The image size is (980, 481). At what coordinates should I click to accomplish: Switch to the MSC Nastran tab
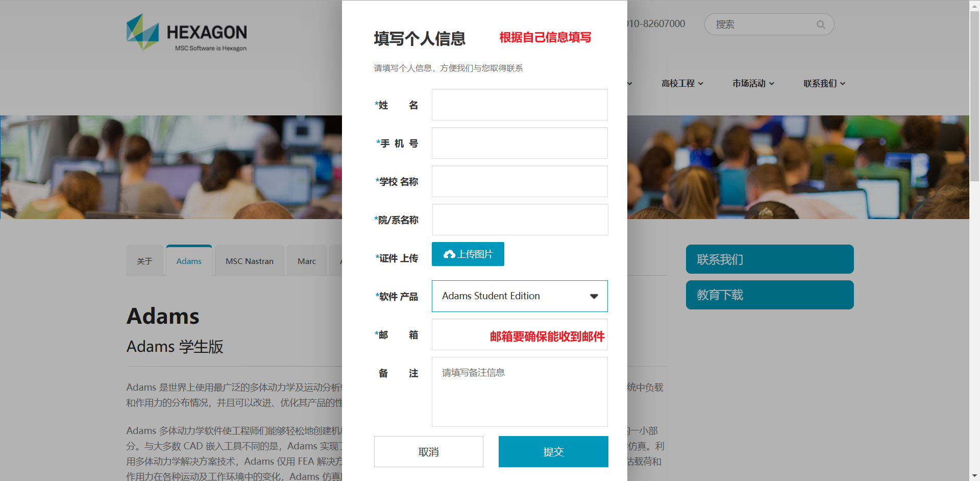click(249, 261)
